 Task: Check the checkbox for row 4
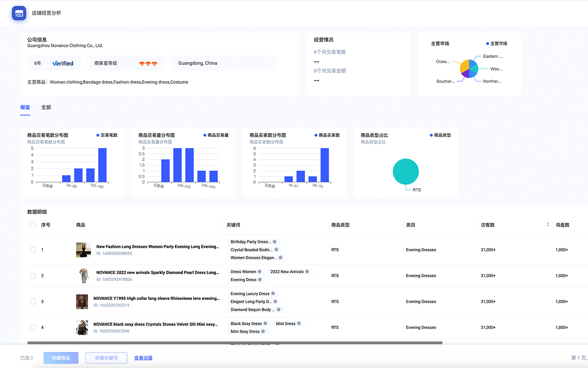(33, 328)
